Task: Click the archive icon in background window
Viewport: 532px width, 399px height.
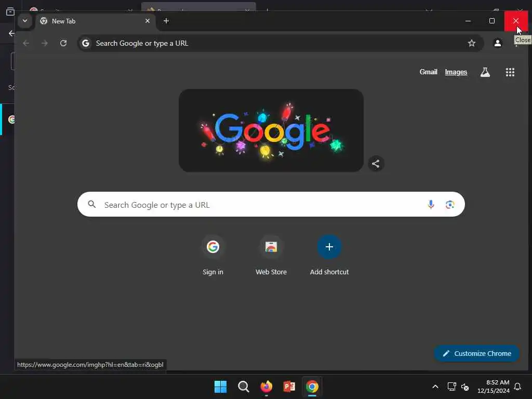Action: point(10,11)
